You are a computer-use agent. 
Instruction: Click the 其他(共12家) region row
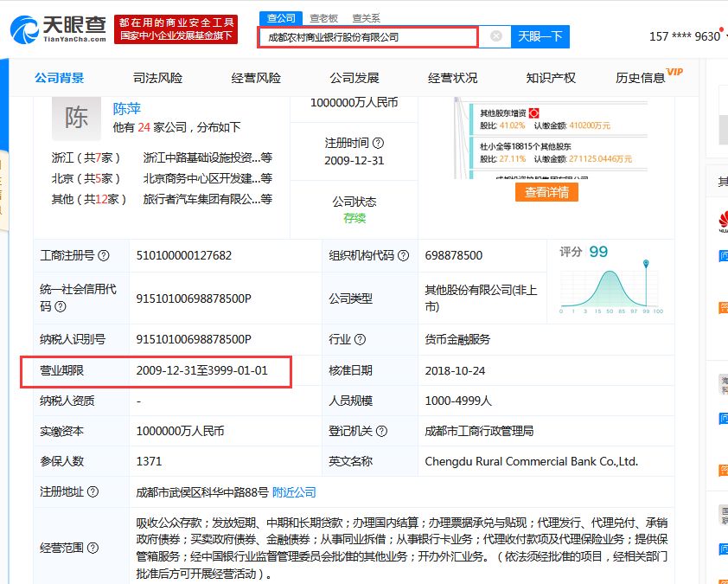89,199
